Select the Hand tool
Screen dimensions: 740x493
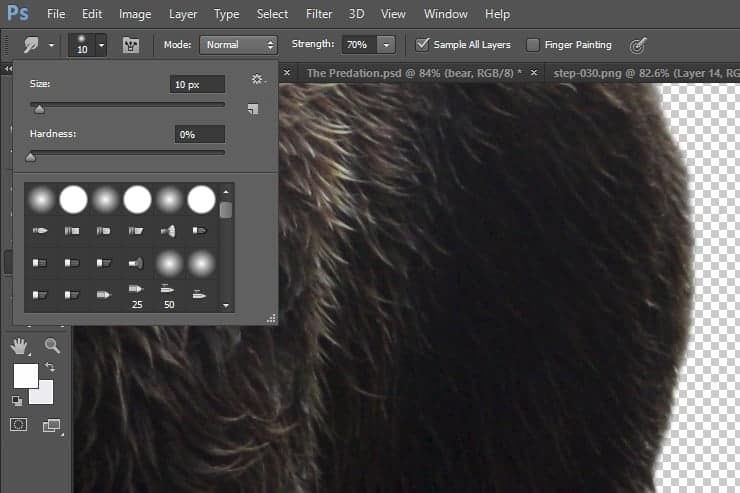(19, 346)
